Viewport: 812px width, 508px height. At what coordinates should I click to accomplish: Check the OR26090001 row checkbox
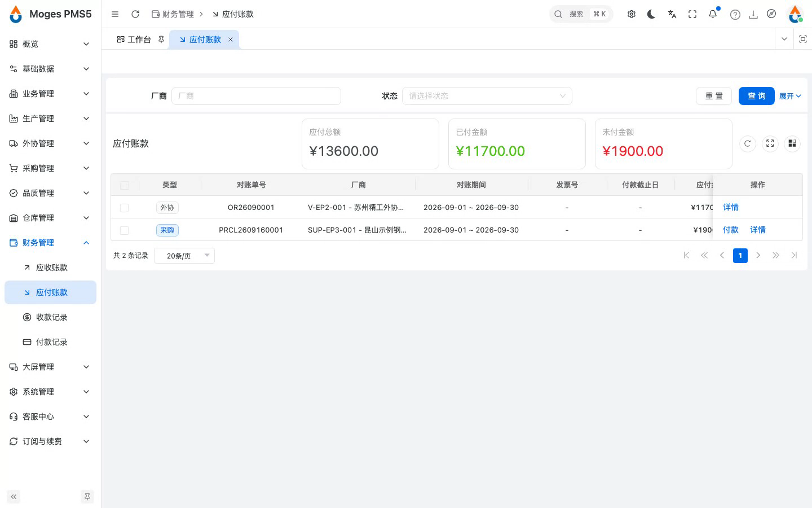pos(125,208)
